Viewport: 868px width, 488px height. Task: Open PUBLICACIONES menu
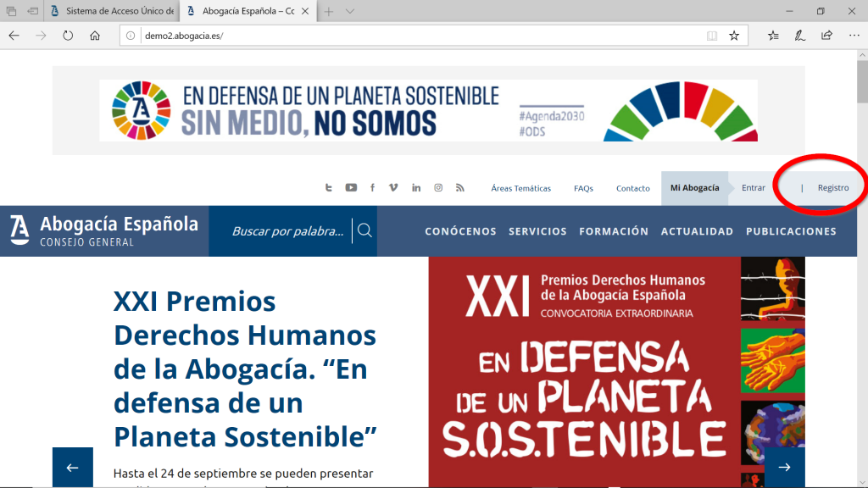pyautogui.click(x=791, y=231)
